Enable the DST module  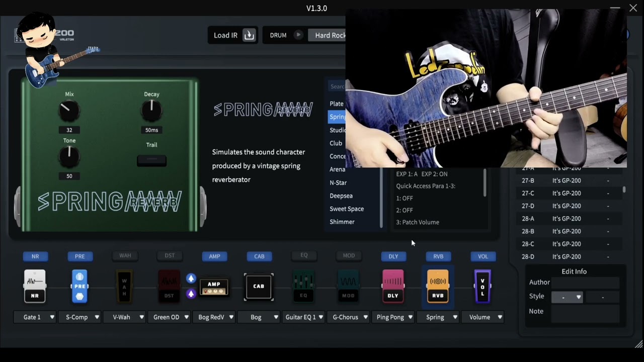coord(170,256)
